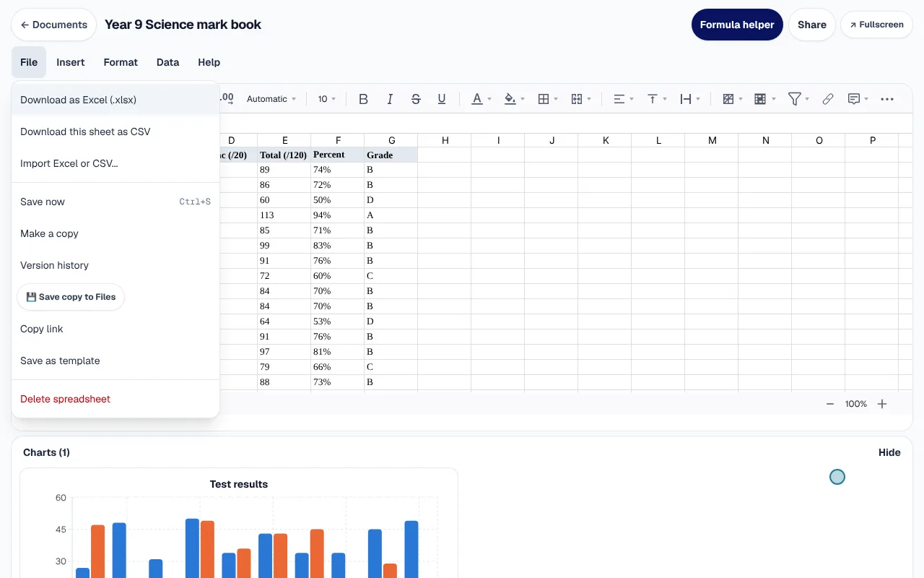Close the File menu
This screenshot has height=578, width=924.
29,62
